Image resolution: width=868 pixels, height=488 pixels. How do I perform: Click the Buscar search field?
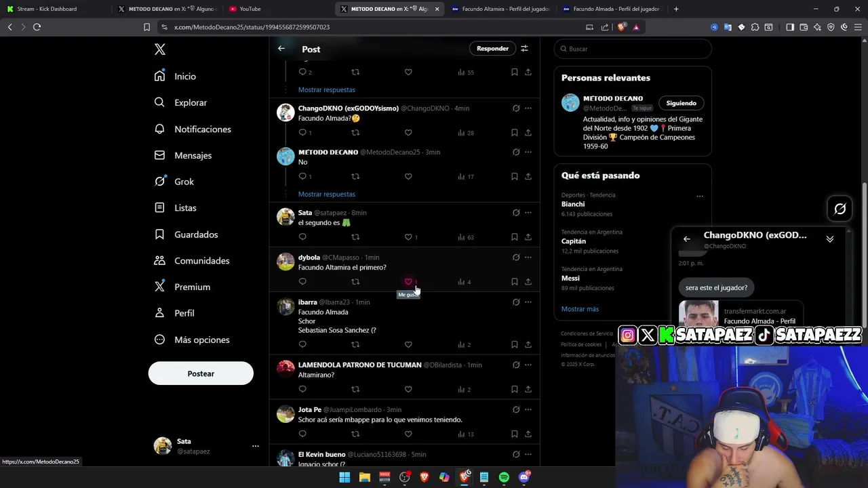(x=633, y=49)
